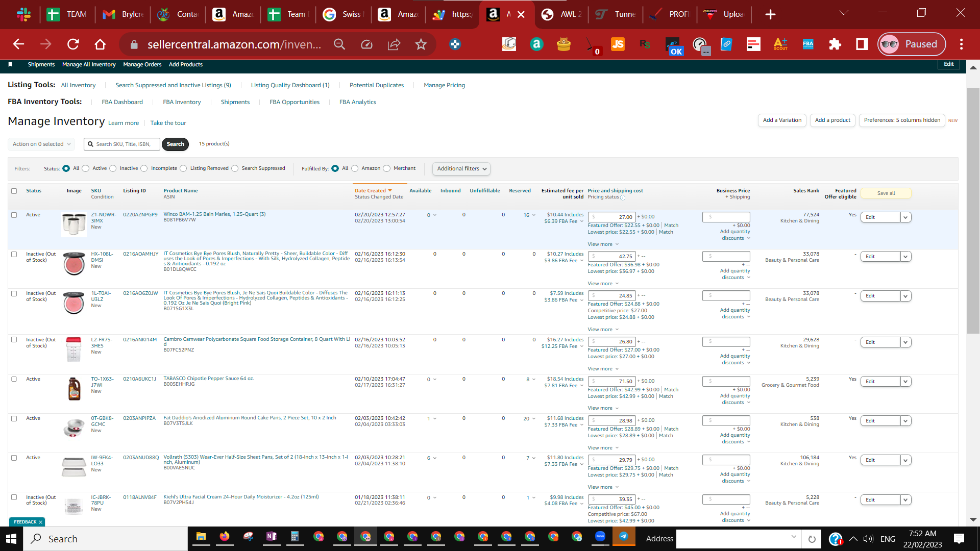Check the TABASCO Chipotle row checkbox
The height and width of the screenshot is (551, 980).
(14, 379)
